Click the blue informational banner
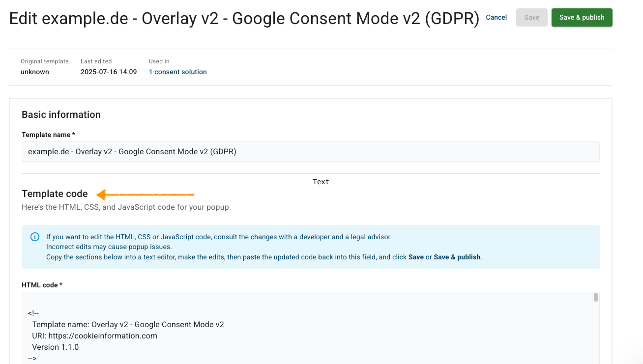The height and width of the screenshot is (364, 643). pyautogui.click(x=310, y=247)
